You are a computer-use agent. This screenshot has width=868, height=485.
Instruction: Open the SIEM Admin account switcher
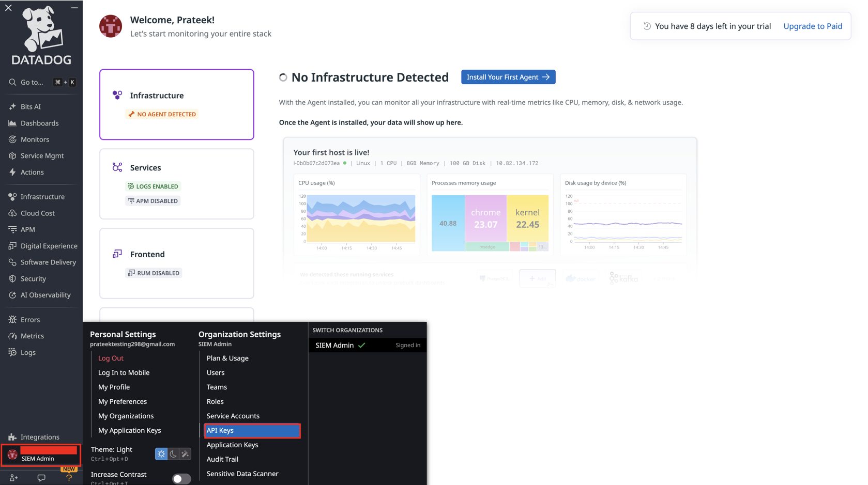click(x=41, y=455)
